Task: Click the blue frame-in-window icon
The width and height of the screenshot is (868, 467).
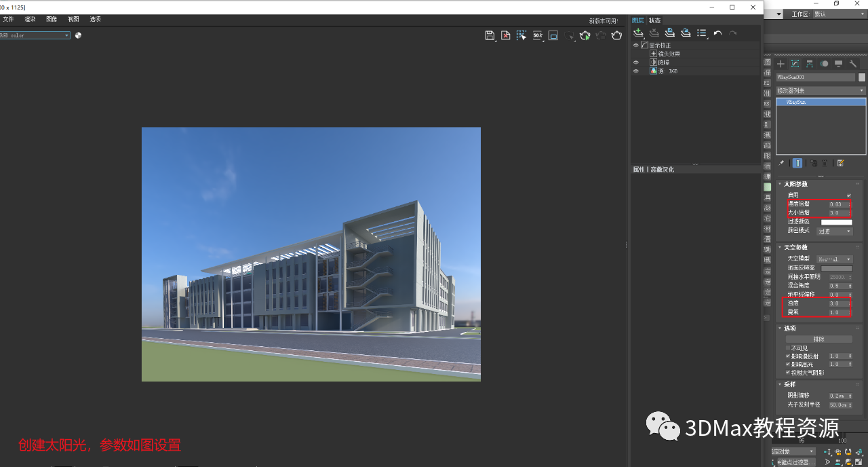Action: coord(553,35)
